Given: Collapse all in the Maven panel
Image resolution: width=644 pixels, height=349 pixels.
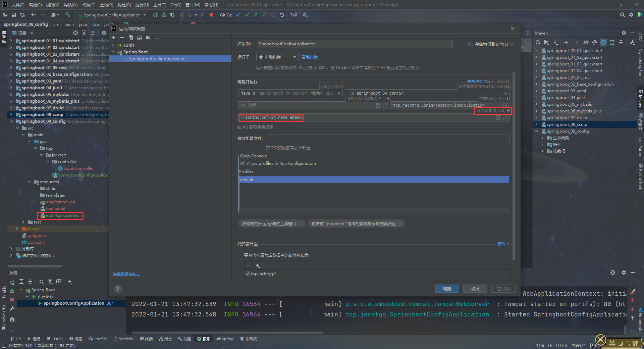Looking at the screenshot, I should (621, 42).
